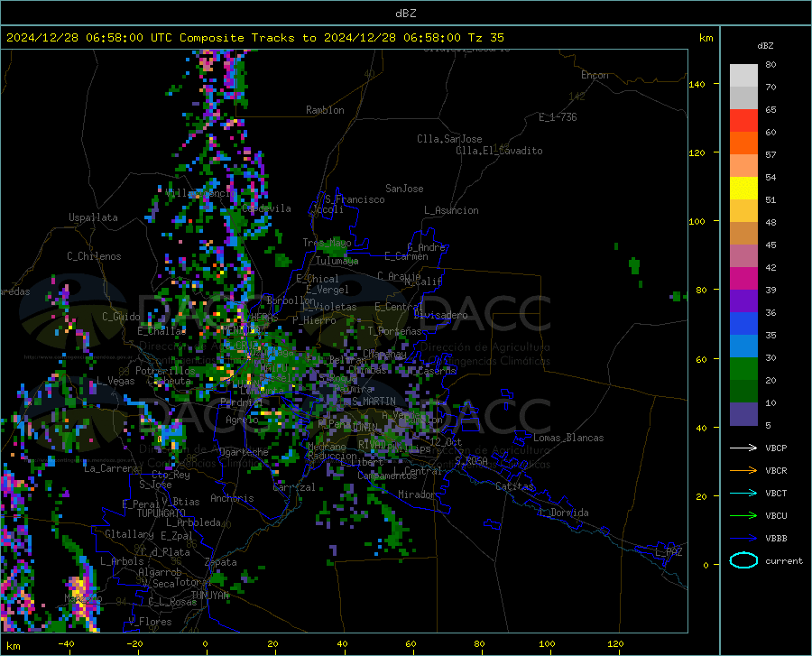812x656 pixels.
Task: Click the brown 48 dBZ color swatch
Action: (x=743, y=234)
